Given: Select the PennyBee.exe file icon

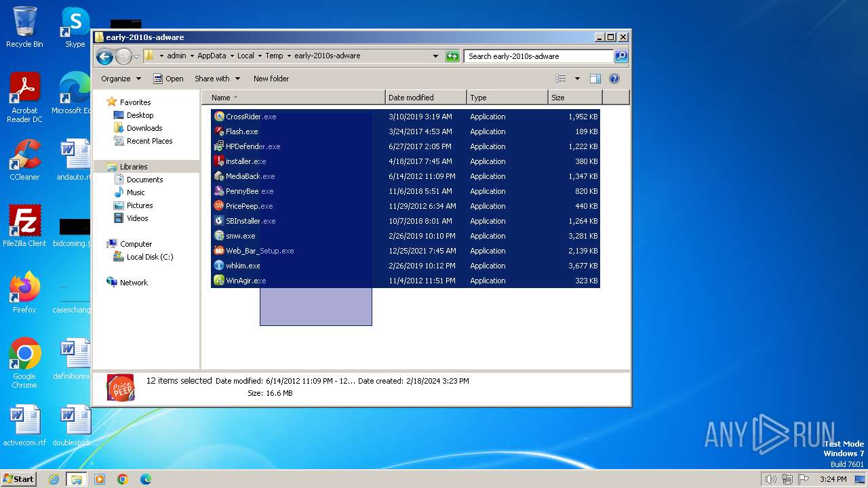Looking at the screenshot, I should pyautogui.click(x=219, y=191).
